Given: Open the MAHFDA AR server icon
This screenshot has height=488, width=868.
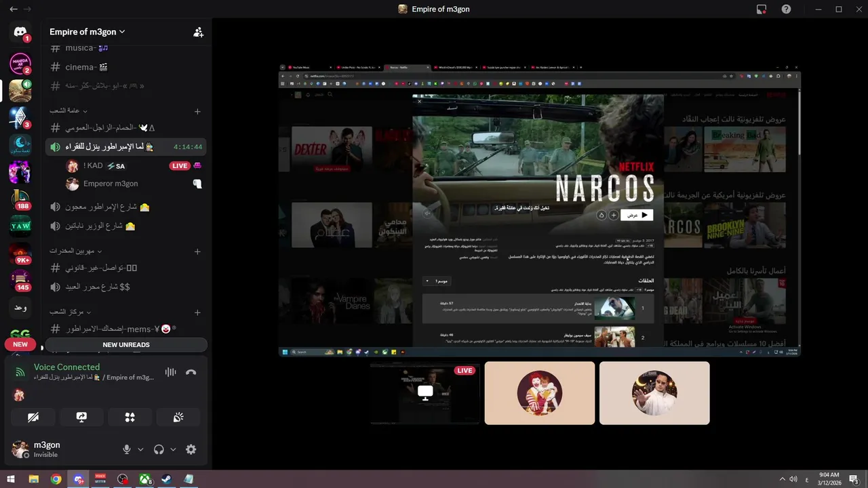Looking at the screenshot, I should pyautogui.click(x=20, y=63).
